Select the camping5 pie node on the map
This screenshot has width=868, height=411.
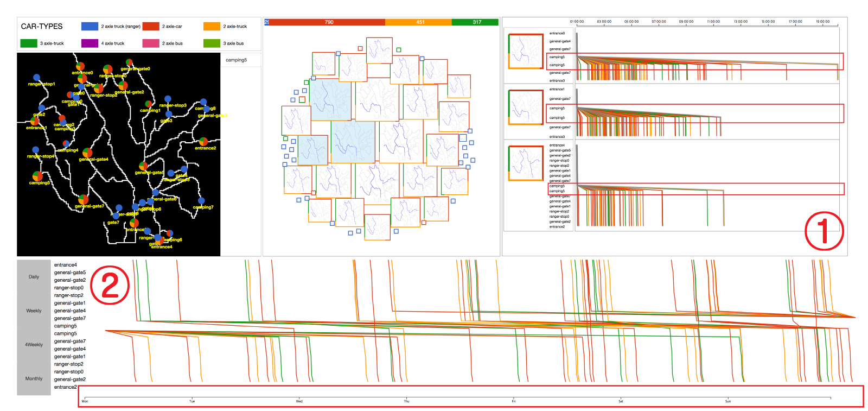[x=37, y=176]
